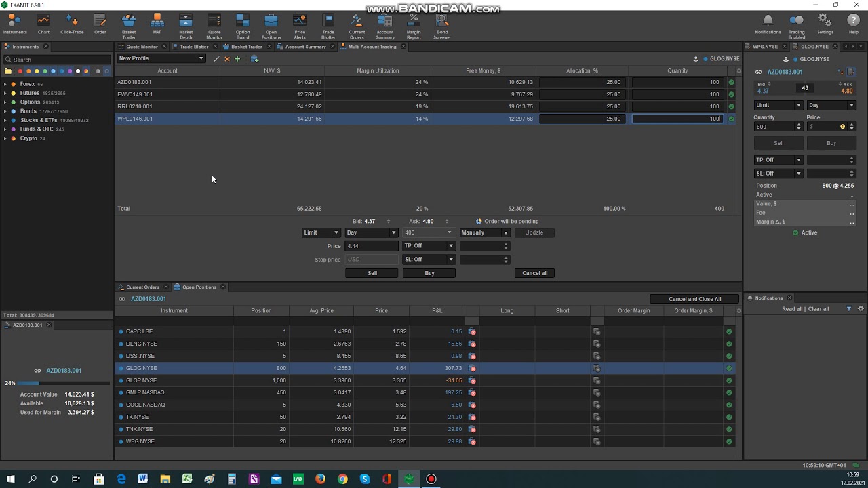
Task: Click the Sell button in multi account form
Action: pos(372,273)
